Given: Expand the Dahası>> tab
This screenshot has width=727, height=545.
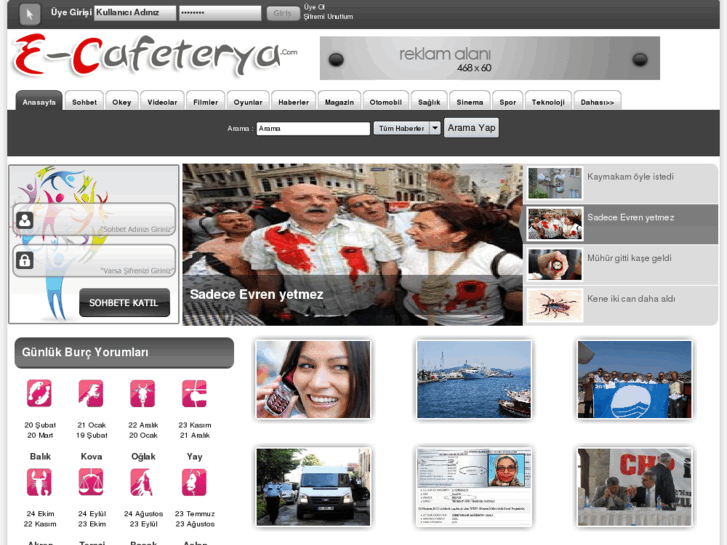Looking at the screenshot, I should (x=597, y=101).
